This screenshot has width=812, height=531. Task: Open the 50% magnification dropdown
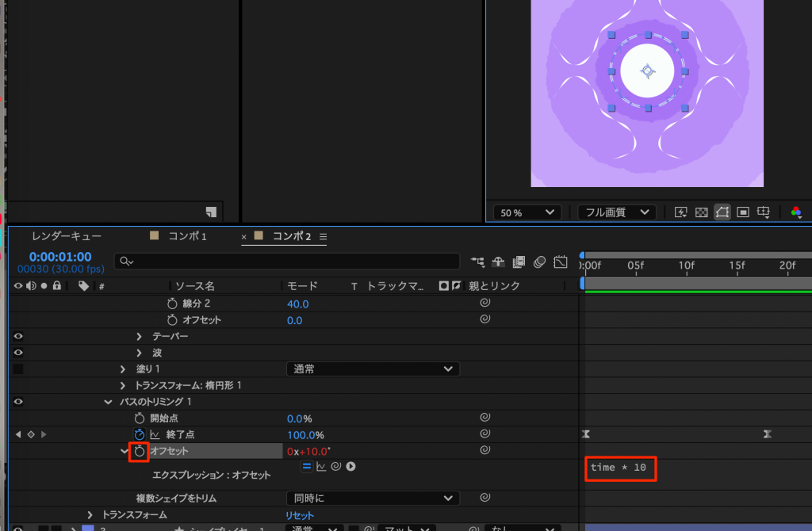527,212
